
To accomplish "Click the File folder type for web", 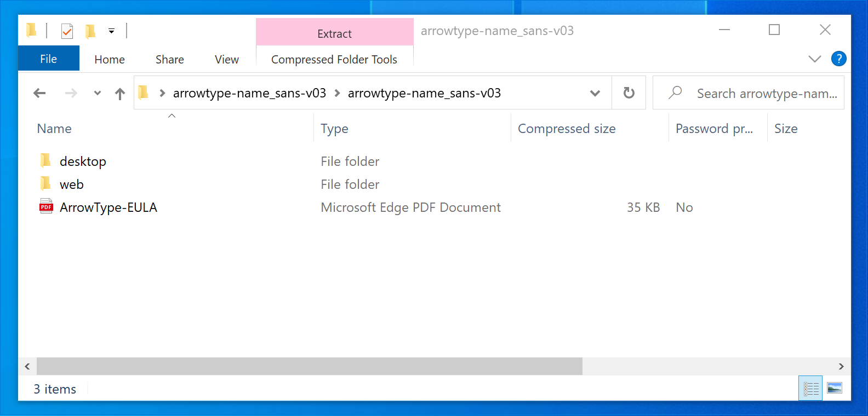I will click(350, 184).
